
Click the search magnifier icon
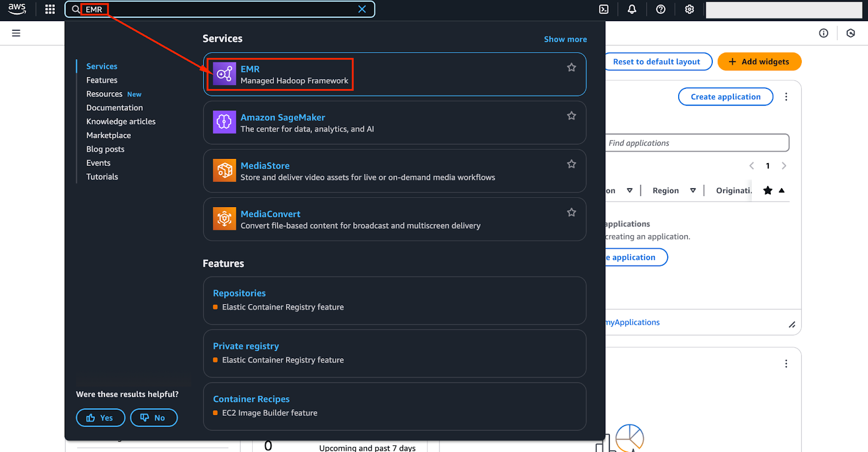(76, 9)
